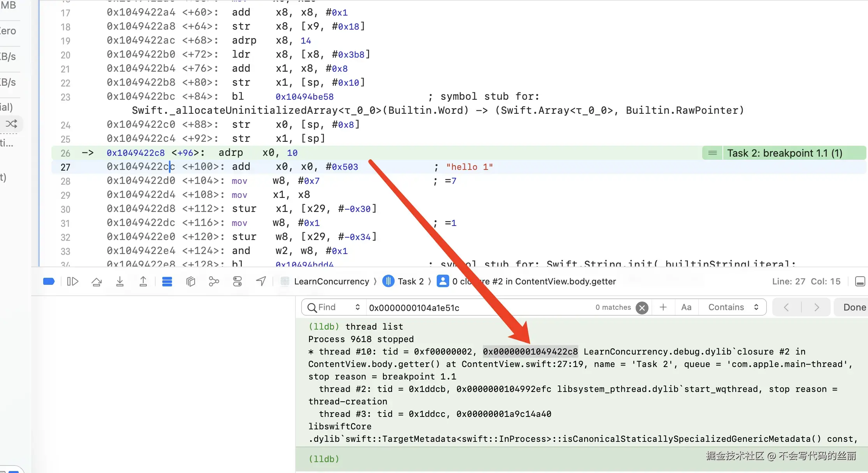Click the continue program execution icon
Viewport: 868px width, 473px height.
(x=73, y=281)
